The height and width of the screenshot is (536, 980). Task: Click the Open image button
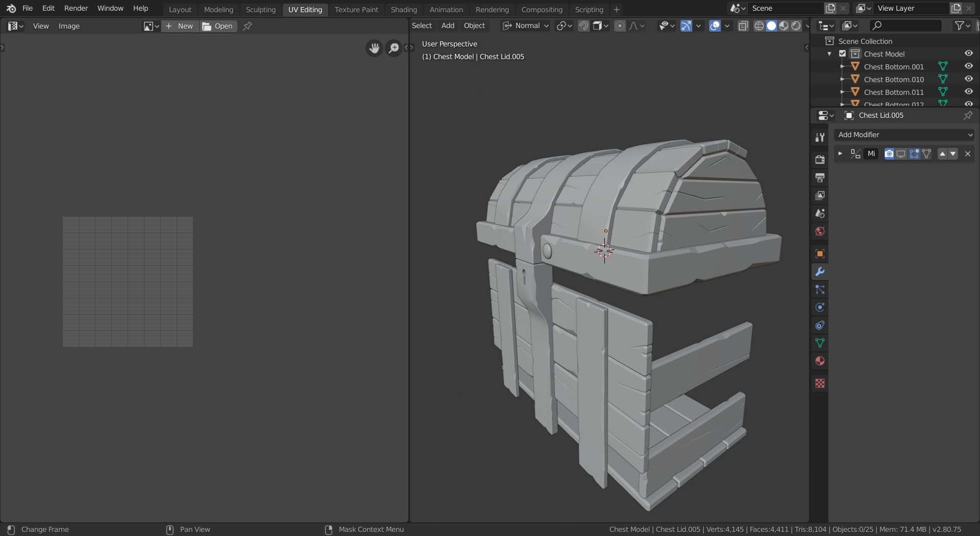coord(218,26)
